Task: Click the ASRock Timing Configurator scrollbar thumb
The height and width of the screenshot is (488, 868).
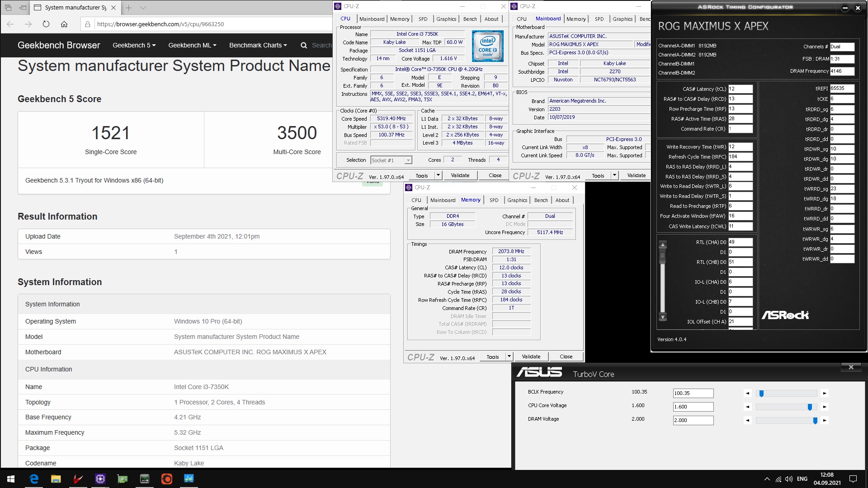Action: [663, 257]
